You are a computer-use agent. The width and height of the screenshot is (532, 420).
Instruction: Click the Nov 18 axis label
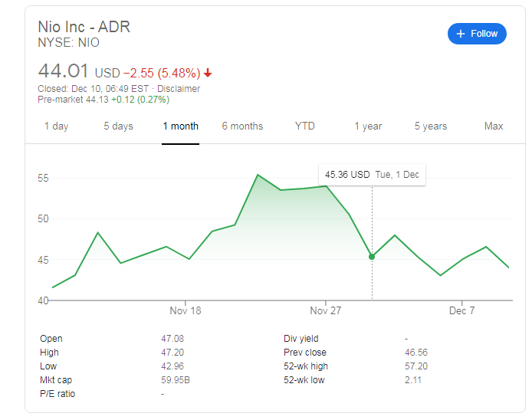(x=186, y=310)
